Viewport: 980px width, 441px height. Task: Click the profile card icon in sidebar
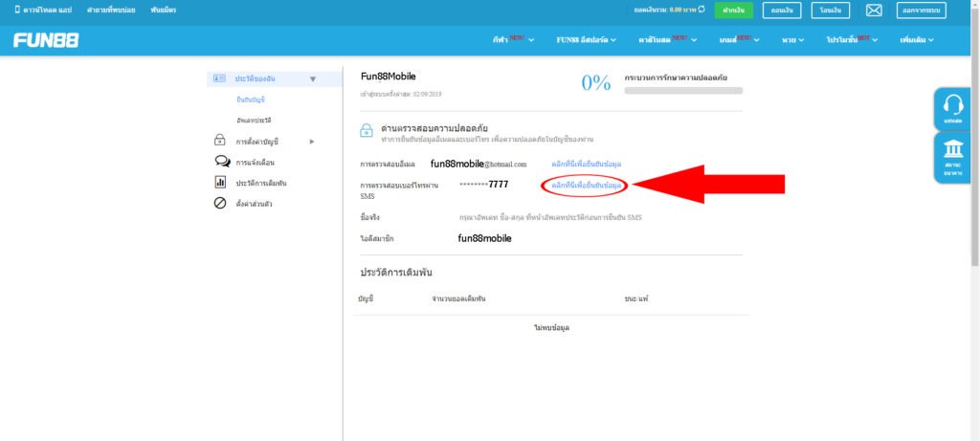tap(219, 78)
